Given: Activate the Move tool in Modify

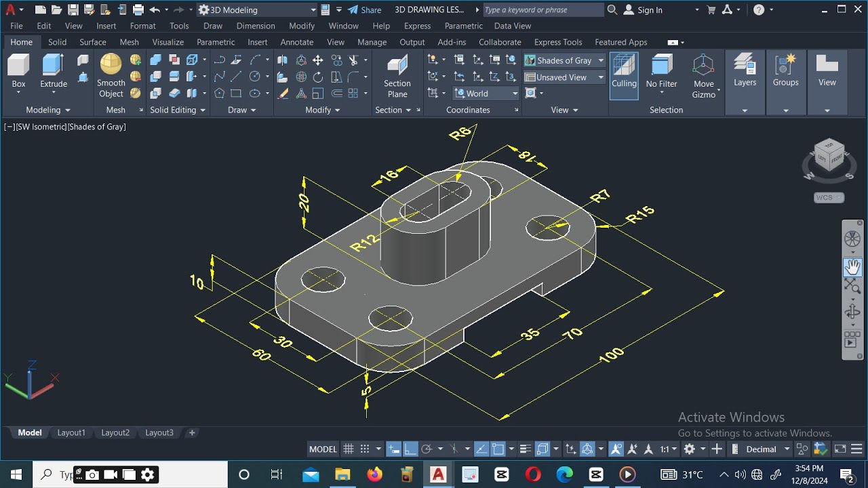Looking at the screenshot, I should 317,60.
